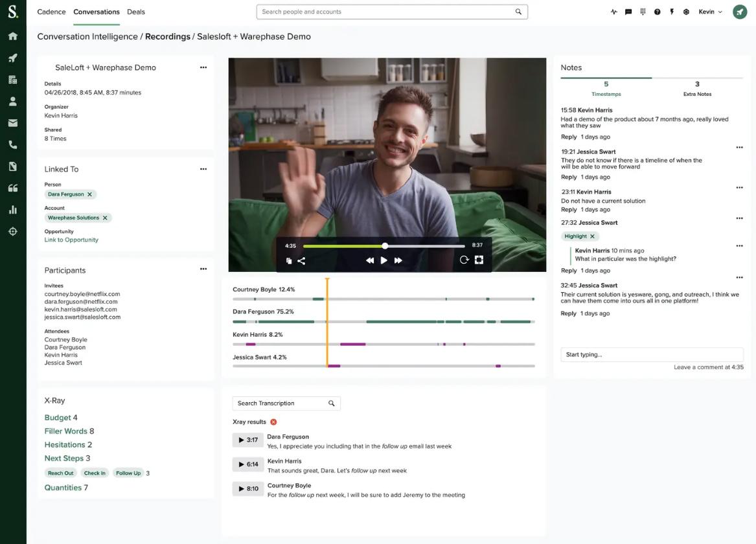Screen dimensions: 756x544
Task: Open the Accounts building icon in the sidebar
Action: pos(13,80)
